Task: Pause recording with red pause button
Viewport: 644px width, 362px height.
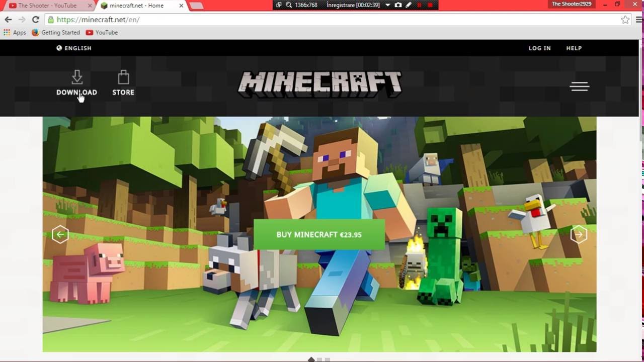Action: (419, 5)
